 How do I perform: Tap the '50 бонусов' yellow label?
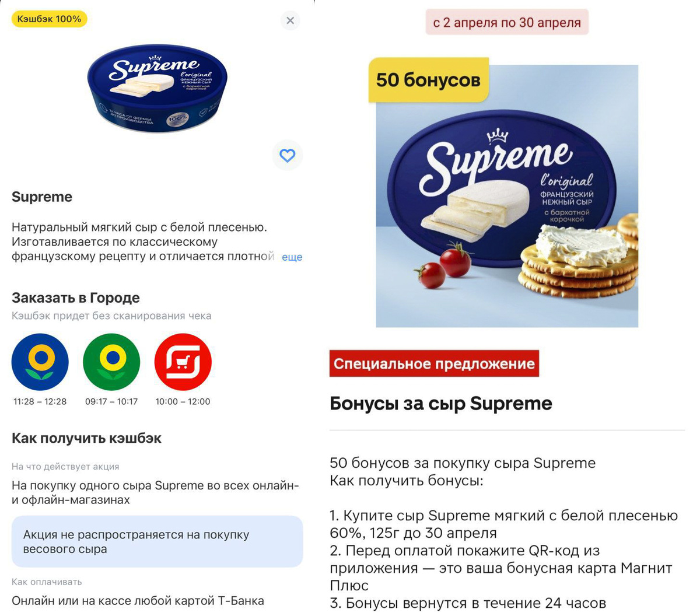pos(429,80)
